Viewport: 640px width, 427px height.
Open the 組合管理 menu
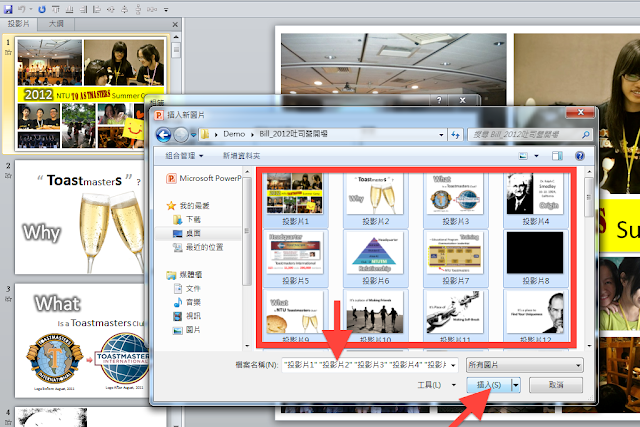coord(184,156)
